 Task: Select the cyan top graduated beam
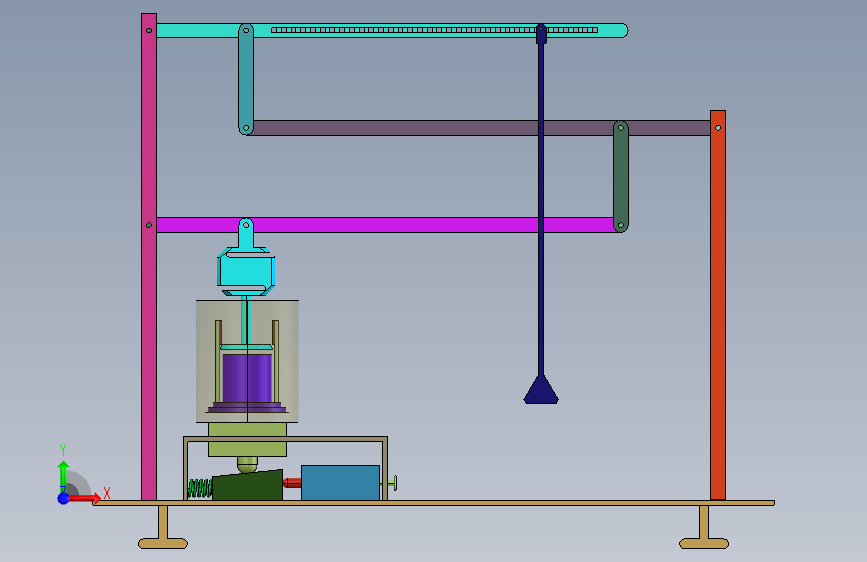tap(392, 30)
